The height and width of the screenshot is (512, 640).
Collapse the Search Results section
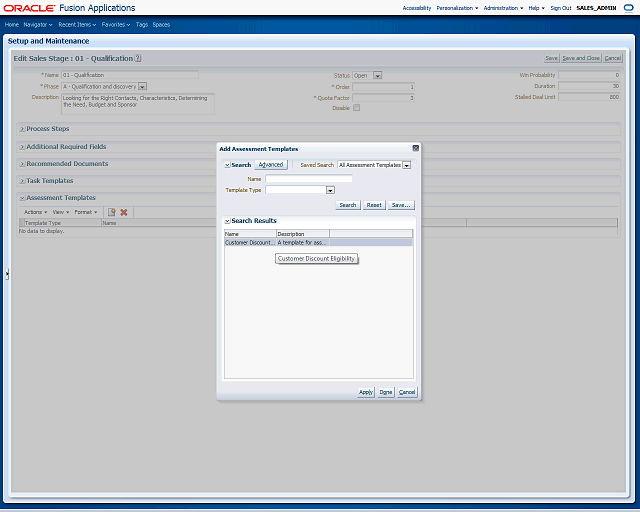tap(227, 221)
